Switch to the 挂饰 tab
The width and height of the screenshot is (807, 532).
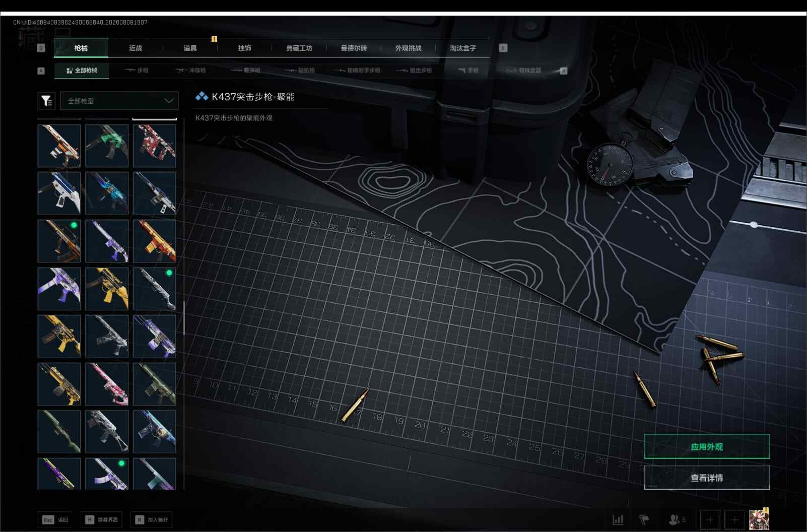pyautogui.click(x=244, y=48)
